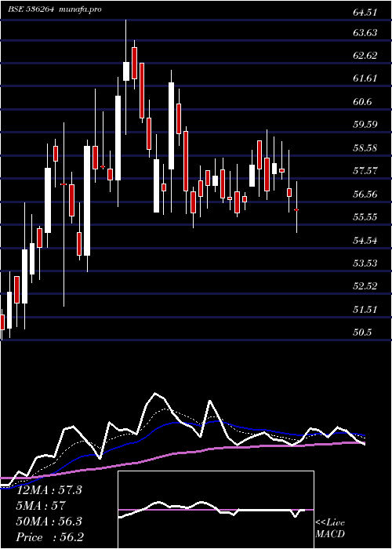Click the munafa.pro site label
Viewport: 392px width, 549px height.
point(80,9)
